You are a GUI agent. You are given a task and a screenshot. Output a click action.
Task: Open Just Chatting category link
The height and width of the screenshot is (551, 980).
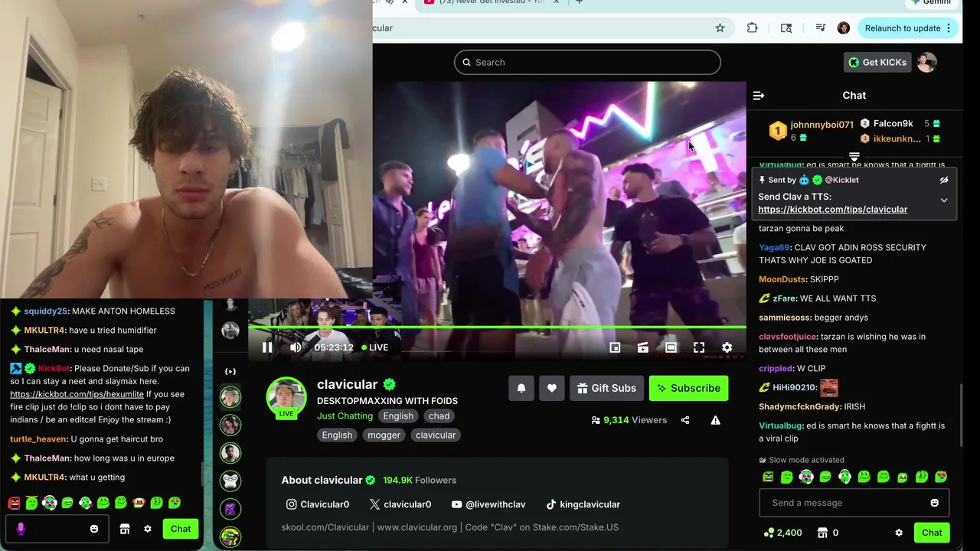[x=345, y=416]
